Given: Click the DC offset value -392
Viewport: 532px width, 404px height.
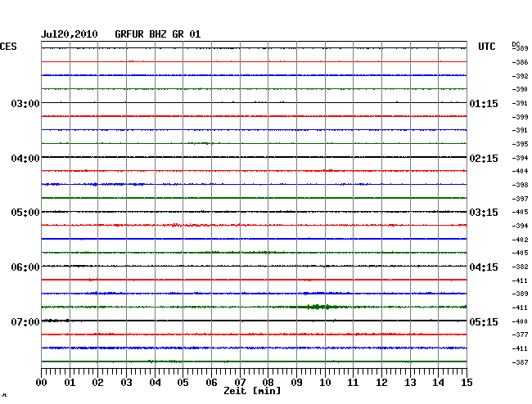Looking at the screenshot, I should pos(520,76).
